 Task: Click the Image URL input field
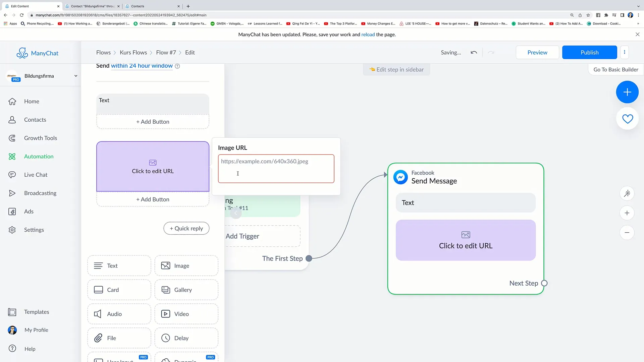[x=276, y=169]
